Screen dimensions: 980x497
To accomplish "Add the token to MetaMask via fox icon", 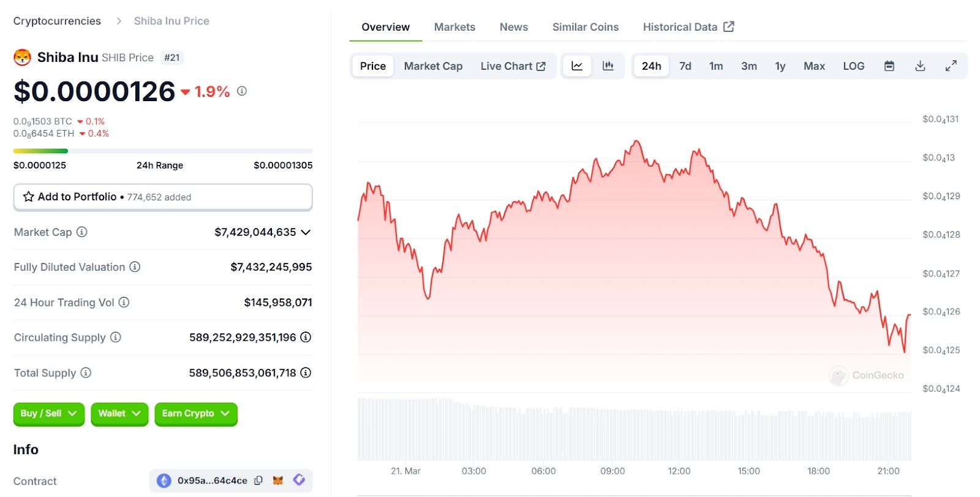I will [278, 480].
